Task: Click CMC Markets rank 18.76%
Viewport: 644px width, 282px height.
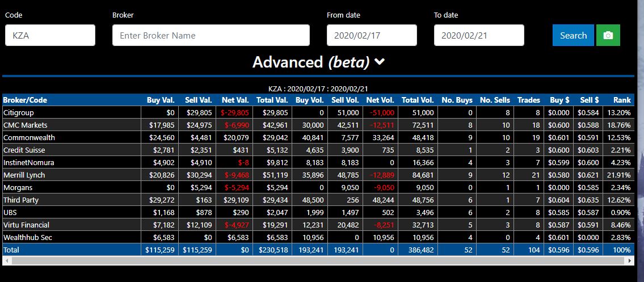Action: point(620,125)
